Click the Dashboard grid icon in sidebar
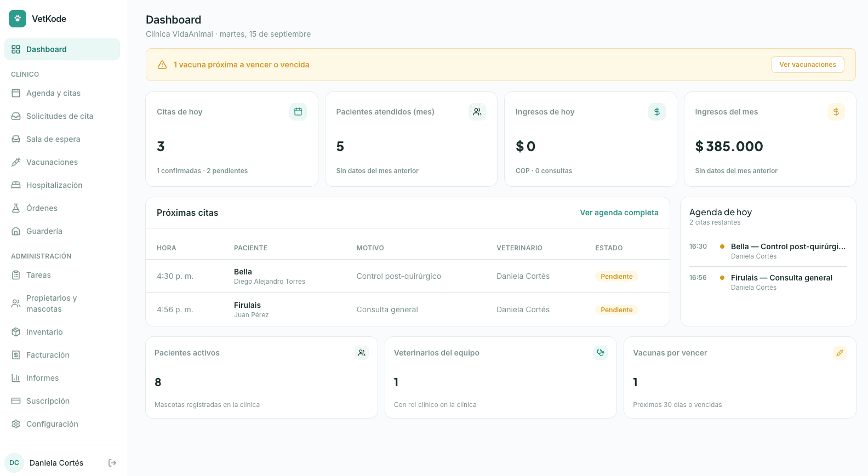868x476 pixels. tap(16, 49)
